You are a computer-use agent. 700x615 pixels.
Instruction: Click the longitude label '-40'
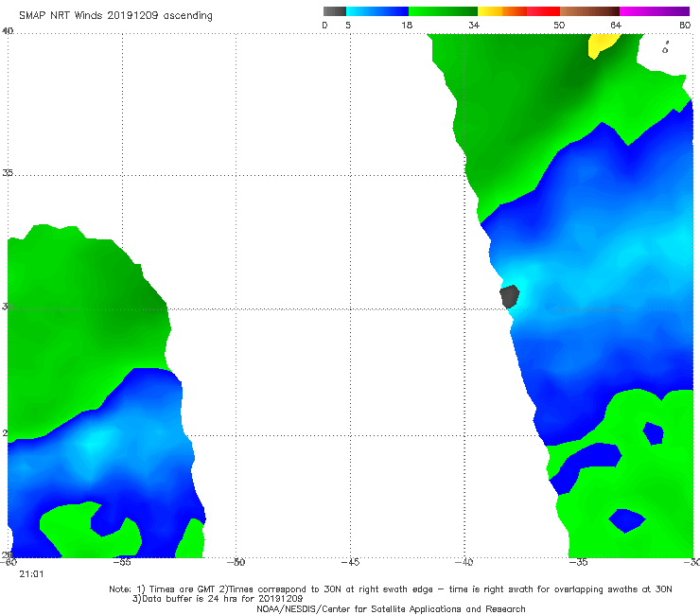[x=464, y=562]
